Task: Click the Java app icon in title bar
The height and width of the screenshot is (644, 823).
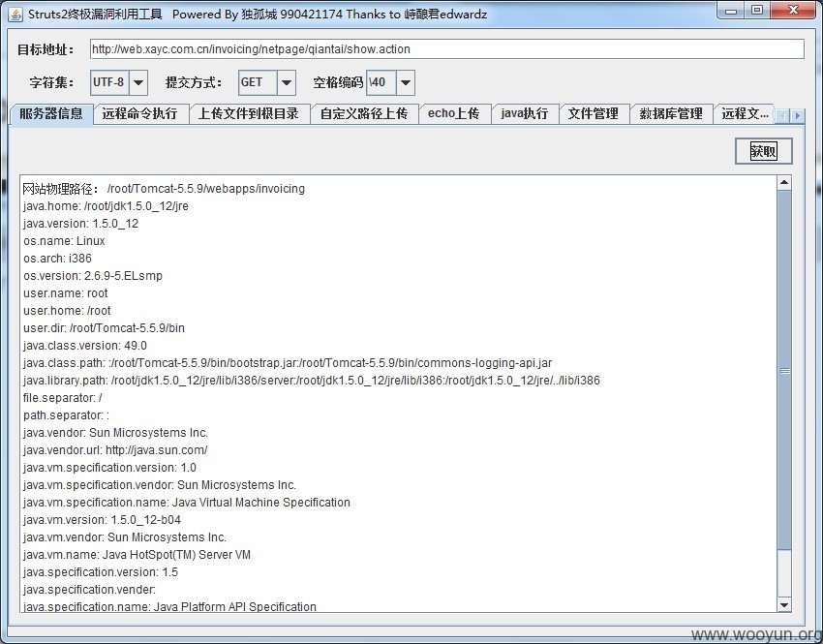Action: [x=15, y=15]
